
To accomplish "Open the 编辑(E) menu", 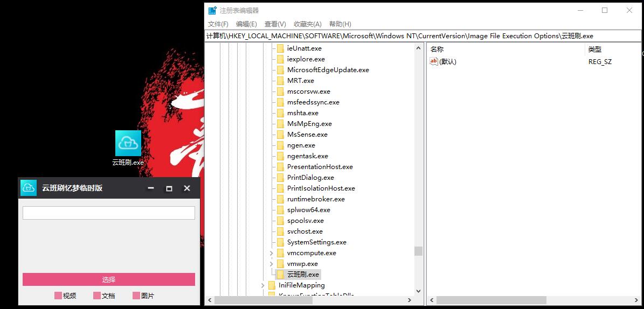I will [246, 24].
